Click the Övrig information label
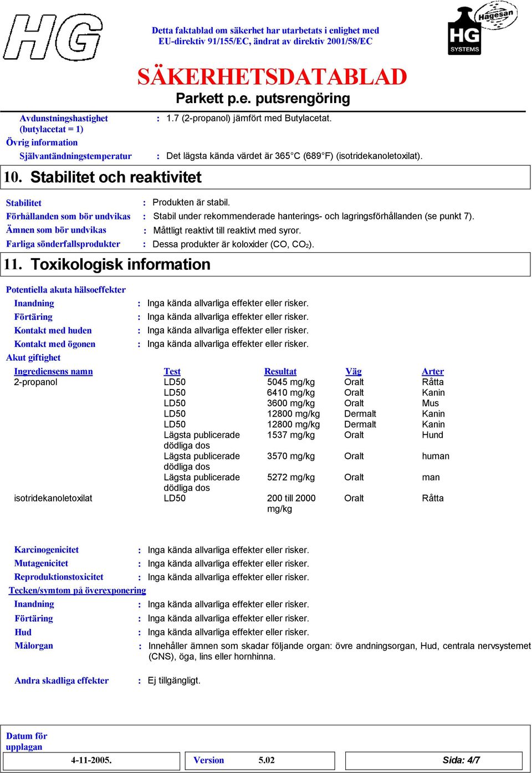Viewport: 532px width, 773px height. (42, 142)
